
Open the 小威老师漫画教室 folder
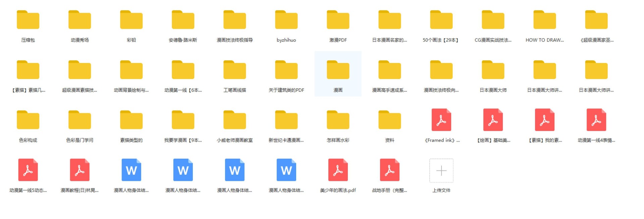234,120
